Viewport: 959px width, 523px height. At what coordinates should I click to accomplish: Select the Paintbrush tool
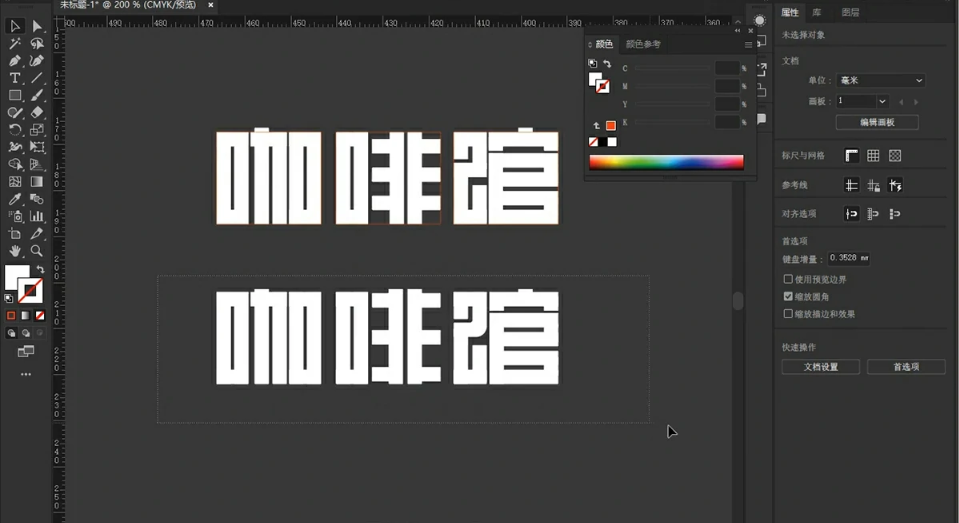coord(37,95)
